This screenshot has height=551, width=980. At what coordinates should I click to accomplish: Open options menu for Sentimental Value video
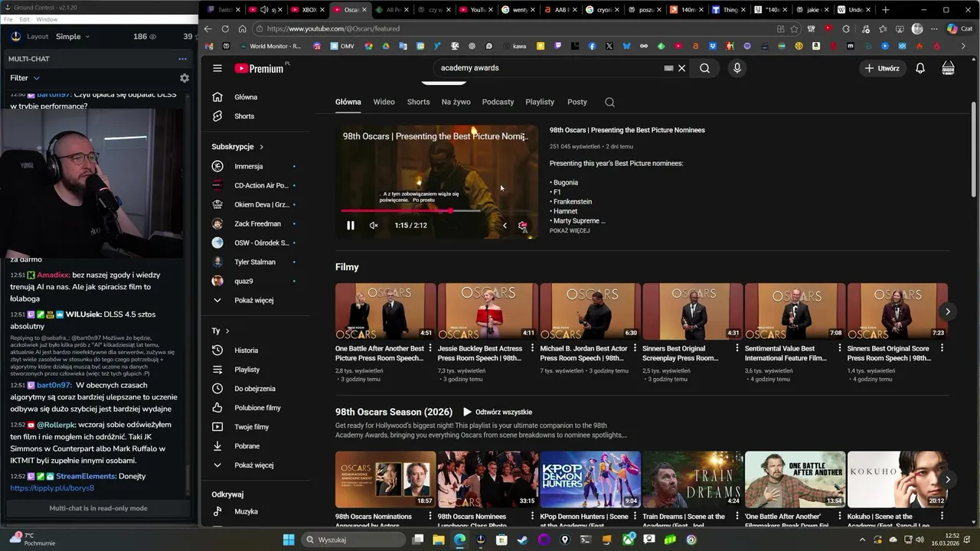click(840, 348)
